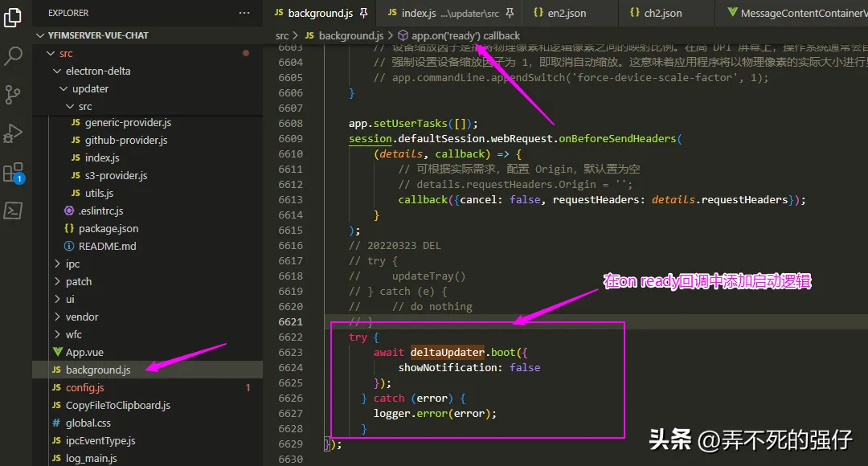The height and width of the screenshot is (466, 868).
Task: Switch to the background.js tab
Action: (320, 13)
